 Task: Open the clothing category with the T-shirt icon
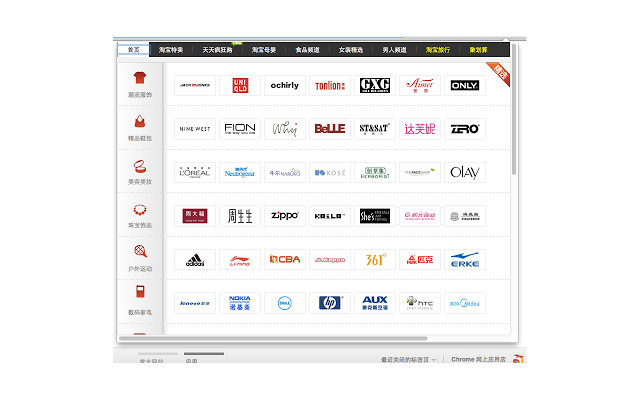pyautogui.click(x=140, y=78)
